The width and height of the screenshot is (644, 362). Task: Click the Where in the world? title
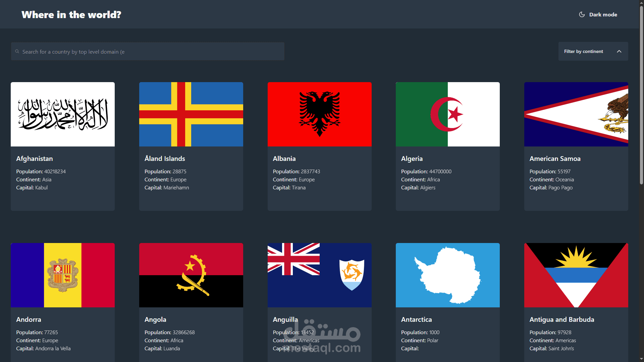[71, 14]
